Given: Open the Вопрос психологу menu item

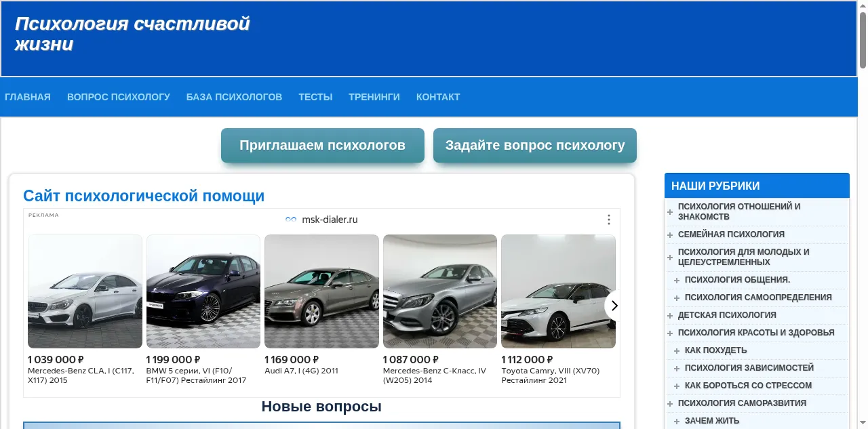Looking at the screenshot, I should point(119,97).
